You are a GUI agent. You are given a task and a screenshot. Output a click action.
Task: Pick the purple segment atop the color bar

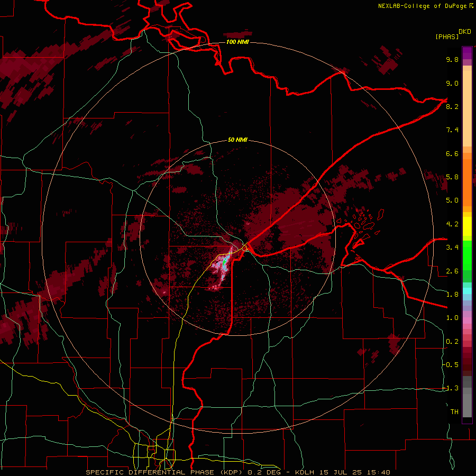[x=467, y=53]
